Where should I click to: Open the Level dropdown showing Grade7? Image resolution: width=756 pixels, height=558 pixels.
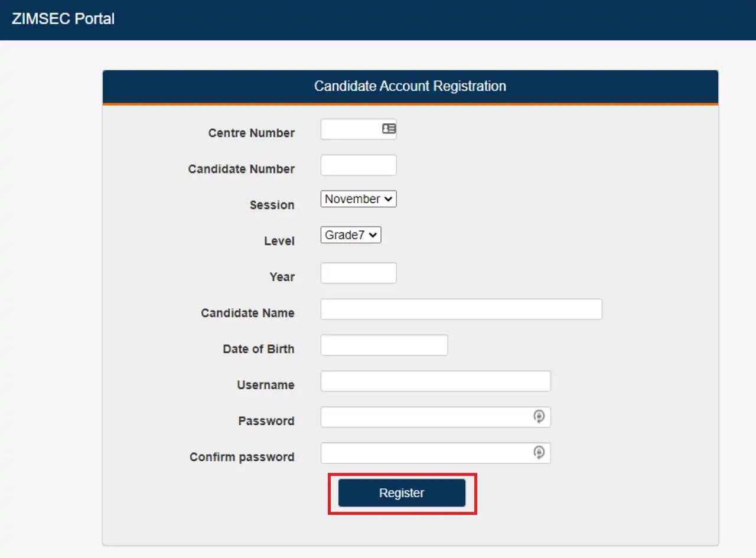pyautogui.click(x=351, y=235)
